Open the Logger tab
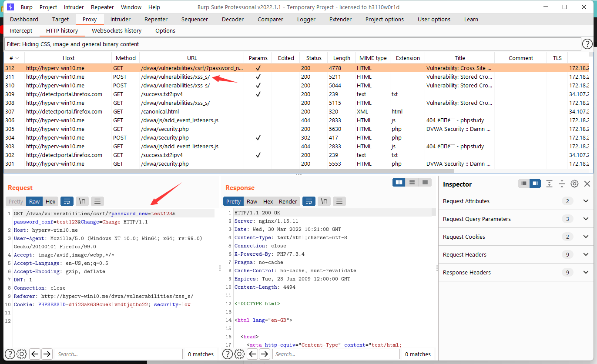 pyautogui.click(x=306, y=19)
